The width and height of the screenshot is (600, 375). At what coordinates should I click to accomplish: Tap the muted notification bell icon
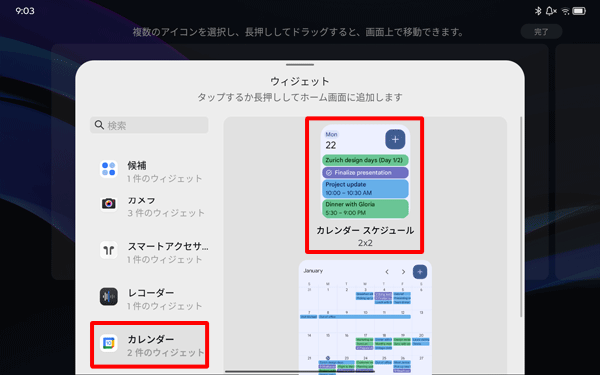click(x=551, y=11)
